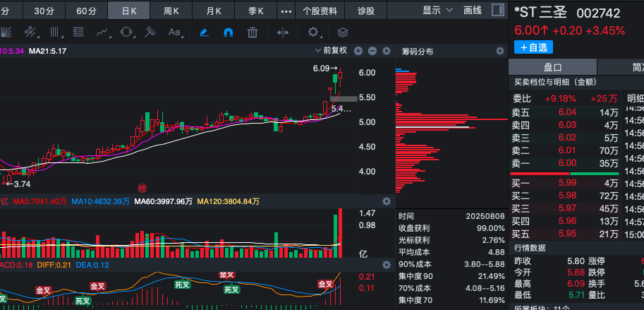Add stock with ＋自选 button
The height and width of the screenshot is (310, 644).
click(533, 47)
